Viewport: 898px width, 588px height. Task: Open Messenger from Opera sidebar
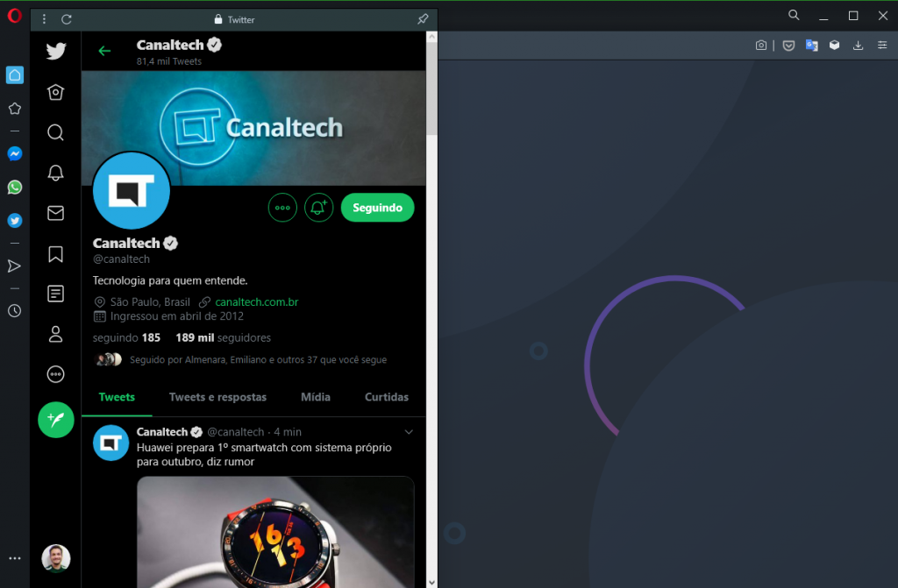15,153
